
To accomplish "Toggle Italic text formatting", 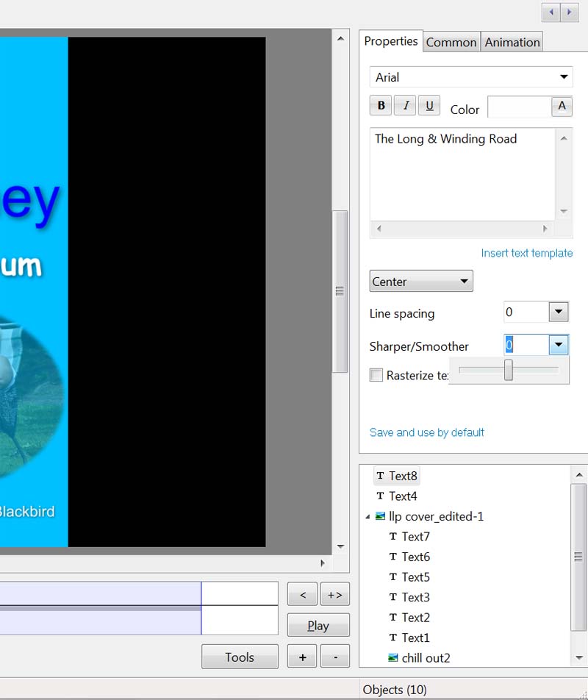I will 405,106.
